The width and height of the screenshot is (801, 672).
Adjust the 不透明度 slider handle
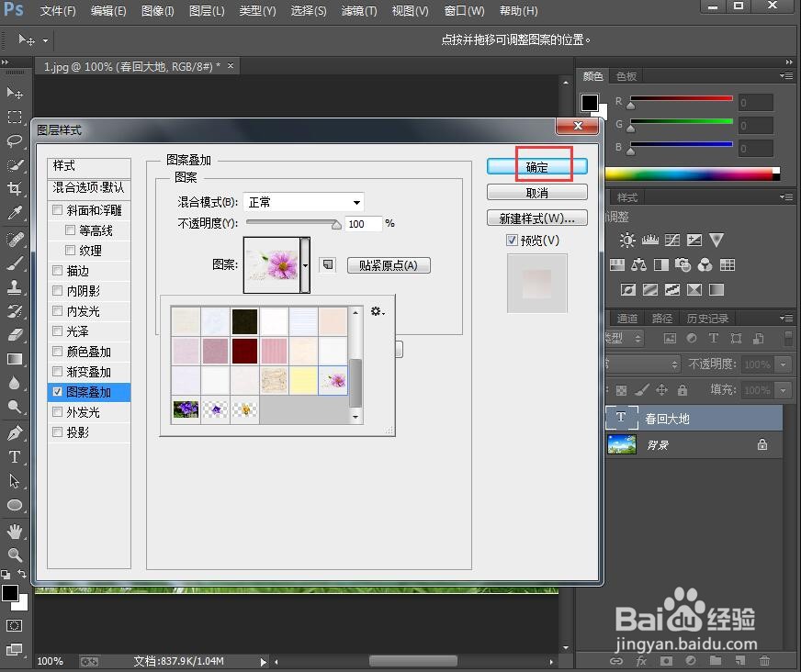click(336, 225)
